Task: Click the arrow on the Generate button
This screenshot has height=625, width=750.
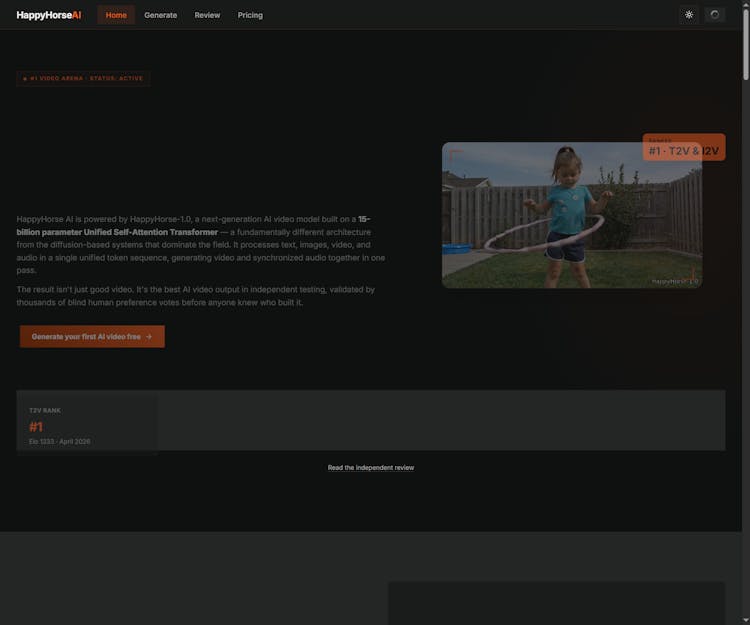Action: (149, 337)
